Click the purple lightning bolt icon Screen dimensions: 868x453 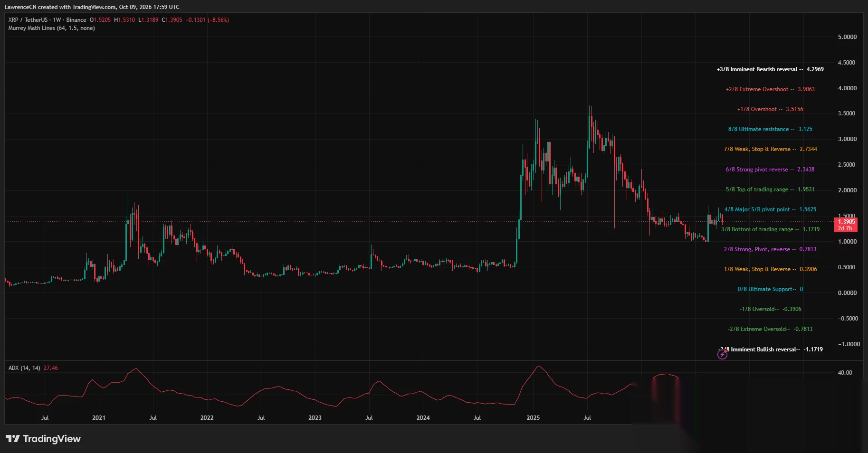click(722, 354)
